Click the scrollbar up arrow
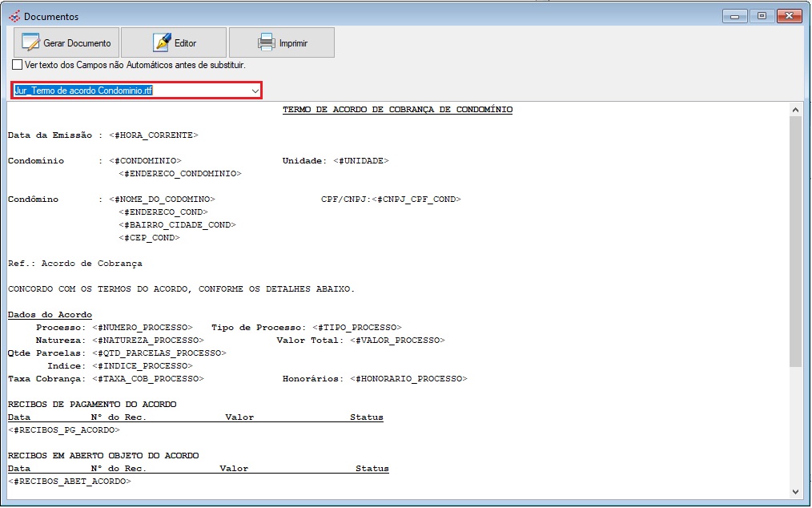This screenshot has height=508, width=812. pyautogui.click(x=795, y=110)
